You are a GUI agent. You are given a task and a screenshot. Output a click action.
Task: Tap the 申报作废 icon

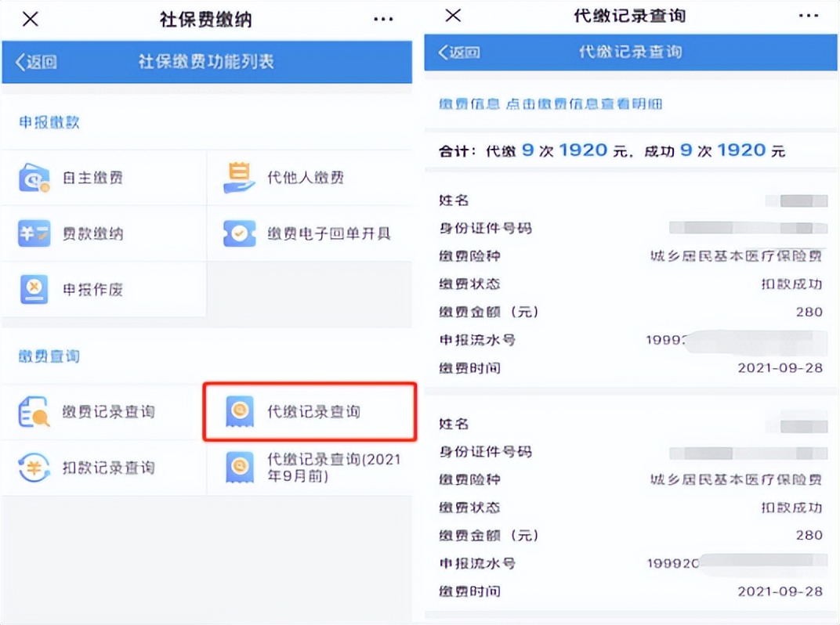click(34, 290)
